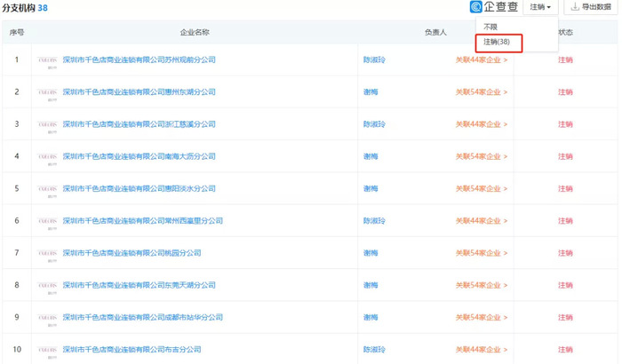The image size is (622, 364).
Task: Click the 序号 column header
Action: (17, 33)
